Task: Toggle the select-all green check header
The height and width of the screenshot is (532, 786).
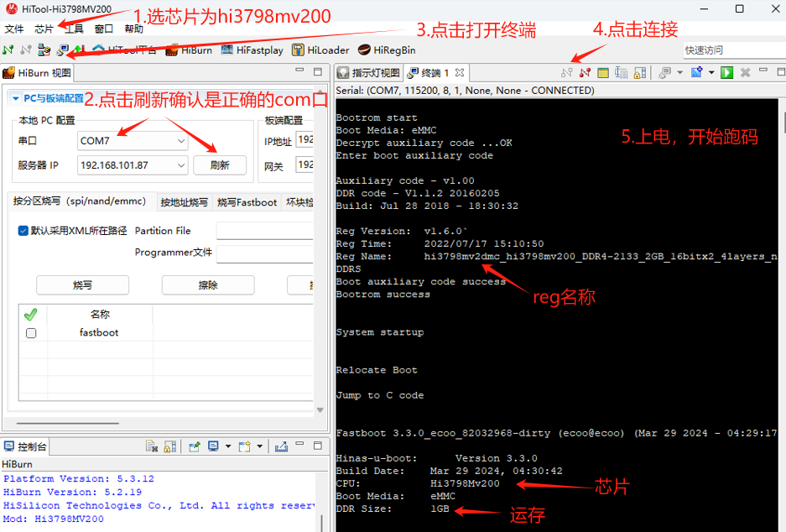Action: pyautogui.click(x=31, y=315)
